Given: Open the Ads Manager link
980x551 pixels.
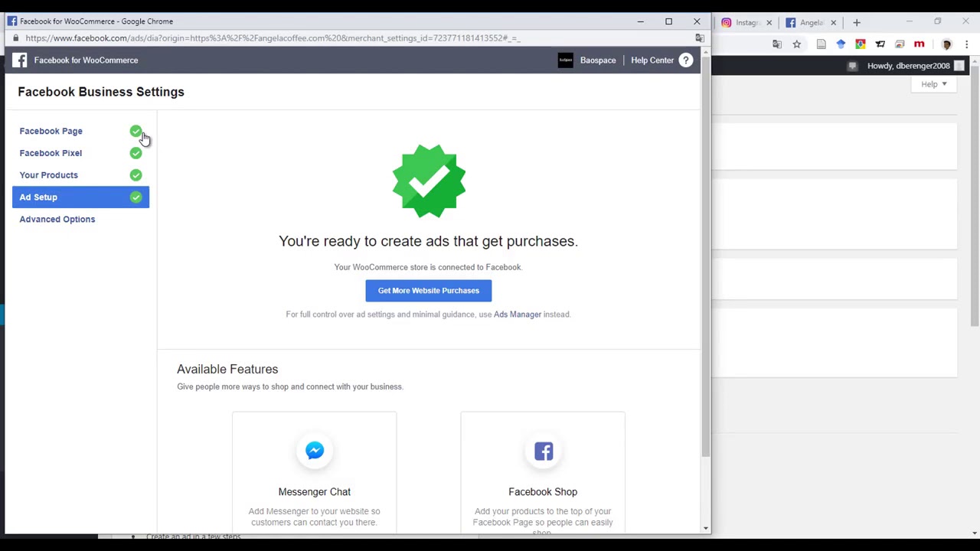Looking at the screenshot, I should pyautogui.click(x=518, y=315).
